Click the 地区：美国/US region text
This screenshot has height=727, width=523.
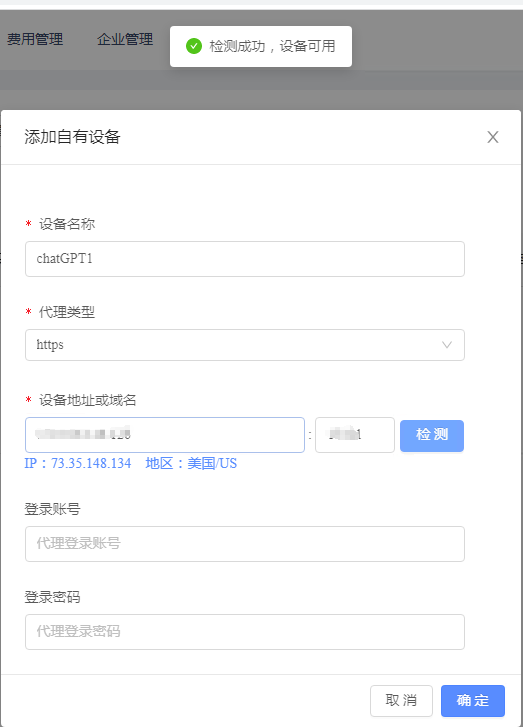coord(191,463)
